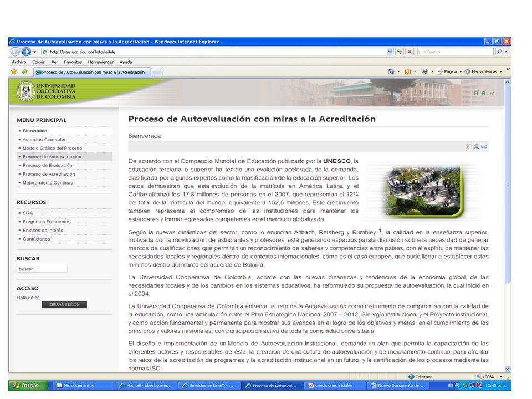This screenshot has height=399, width=532.
Task: Select the Proceso de Autoevaluación browser tab
Action: point(92,72)
